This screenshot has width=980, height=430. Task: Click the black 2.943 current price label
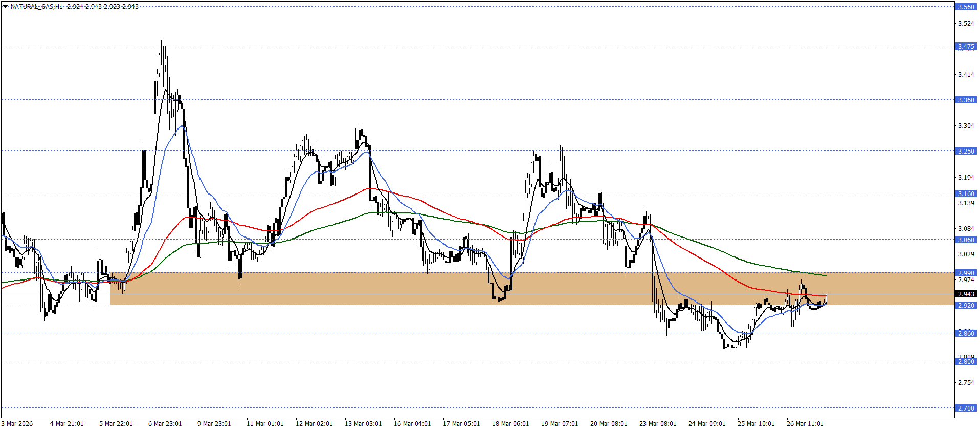click(966, 294)
